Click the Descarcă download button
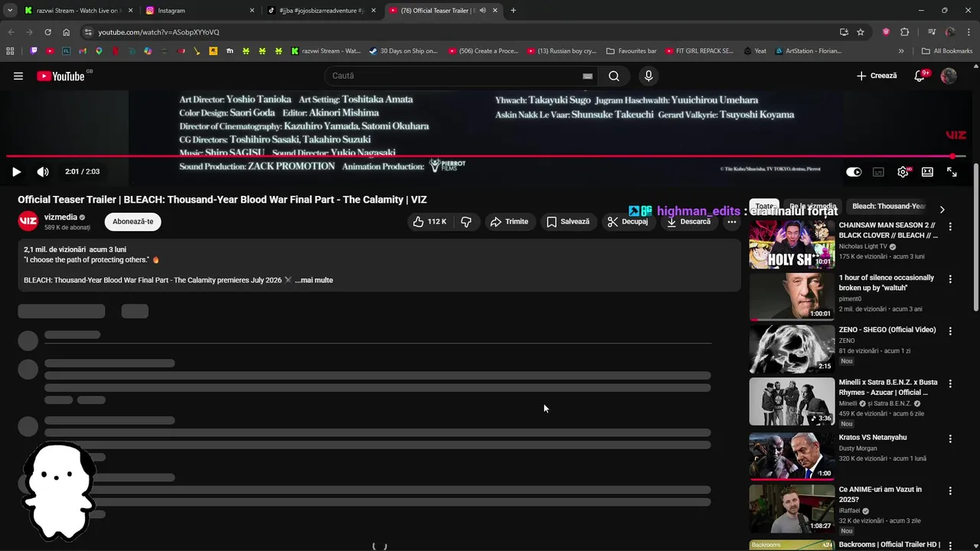 (x=688, y=222)
